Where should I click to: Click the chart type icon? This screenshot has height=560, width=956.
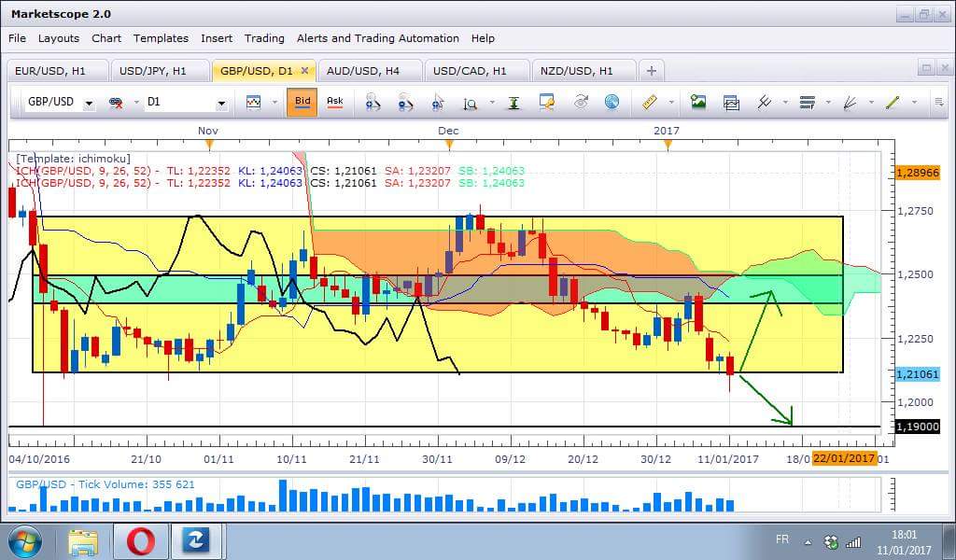254,103
